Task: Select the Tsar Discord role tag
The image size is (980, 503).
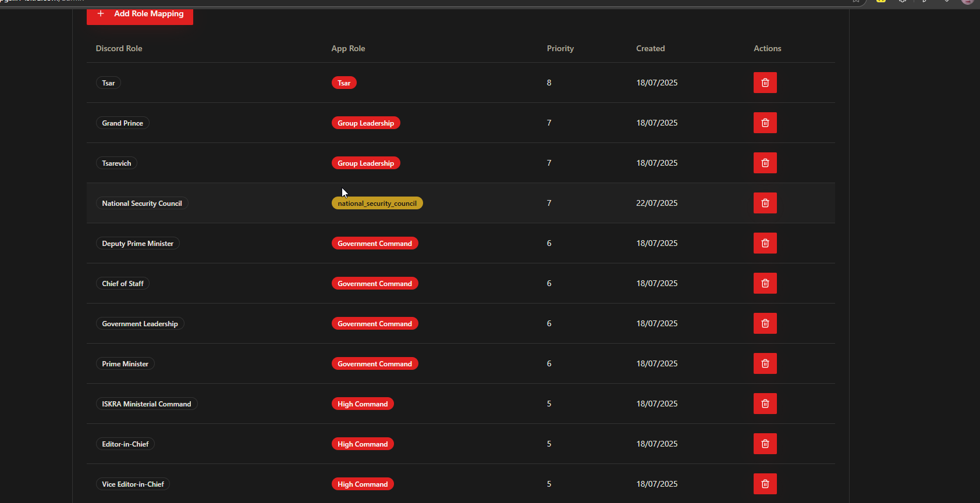Action: [x=108, y=83]
